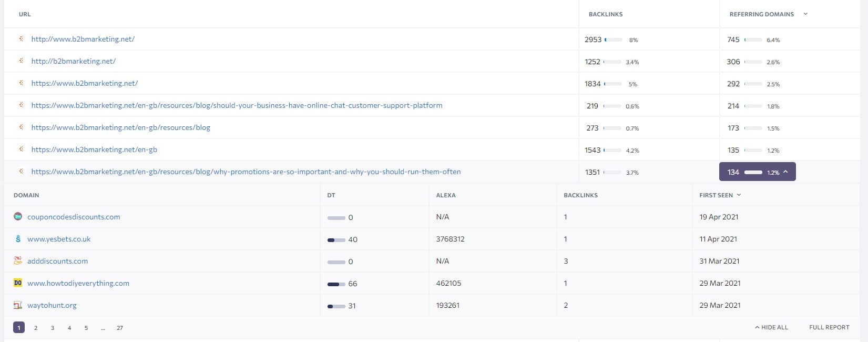Click the howtodiyeverything.com DO favicon
Viewport: 868px width, 342px height.
tap(18, 283)
